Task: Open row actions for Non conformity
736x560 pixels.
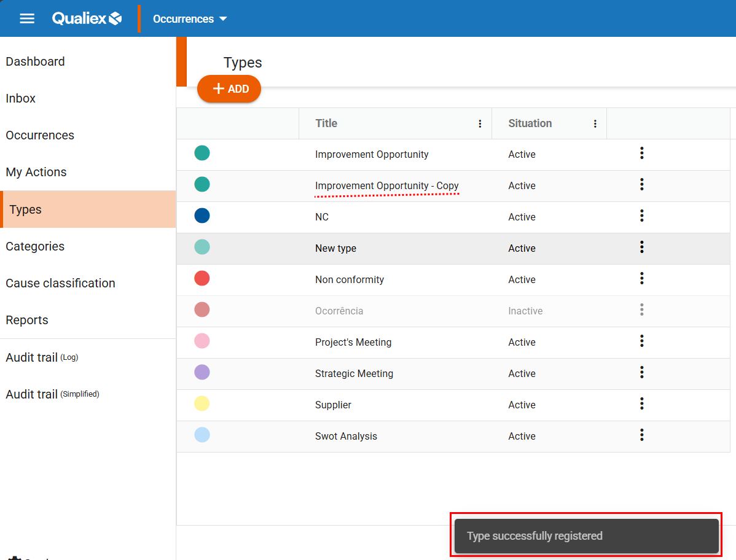Action: pos(641,279)
